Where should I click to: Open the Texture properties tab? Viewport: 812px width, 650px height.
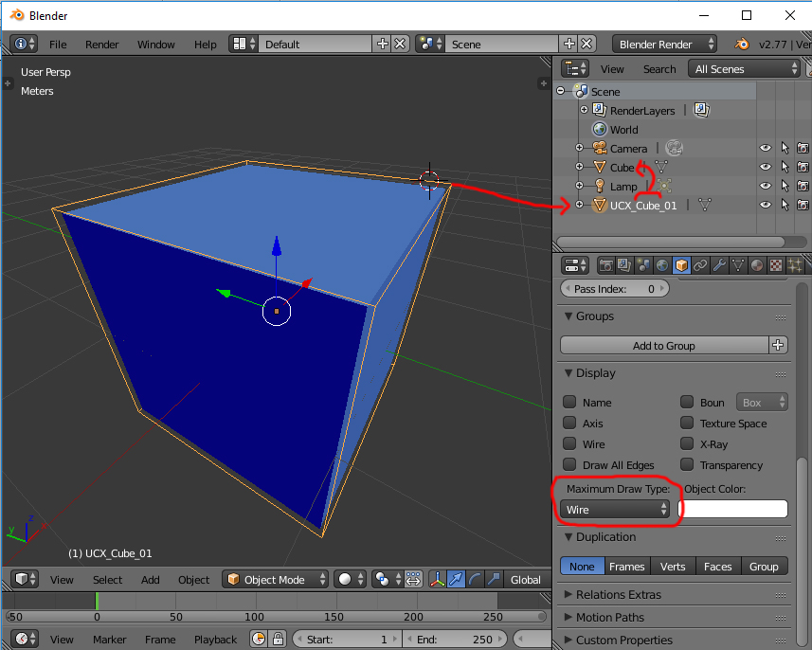point(775,265)
